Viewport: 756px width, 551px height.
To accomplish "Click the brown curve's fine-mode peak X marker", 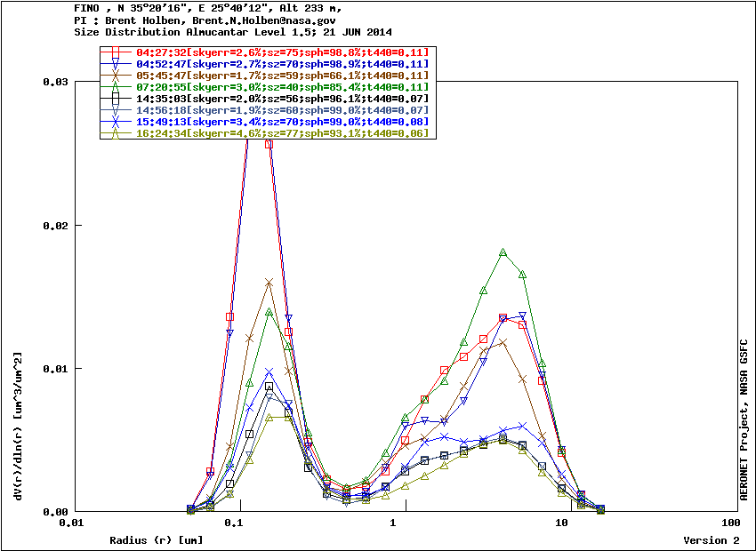I will point(269,283).
